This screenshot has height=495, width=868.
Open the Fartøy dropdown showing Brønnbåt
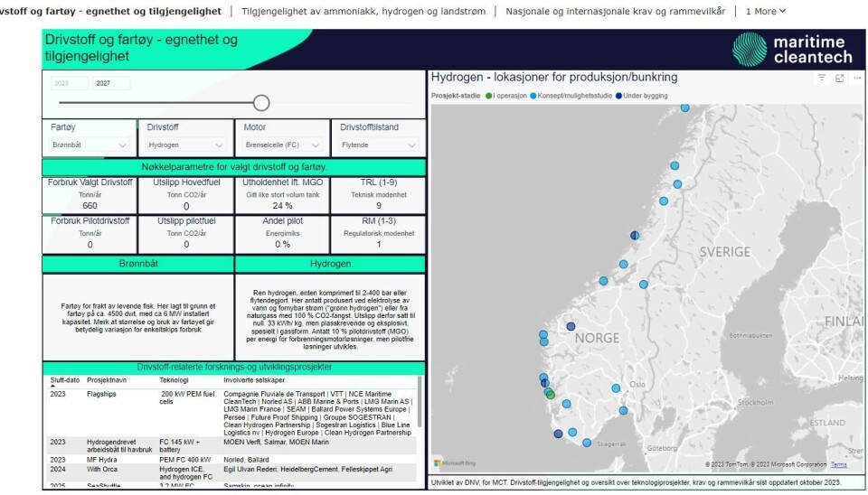pyautogui.click(x=89, y=145)
